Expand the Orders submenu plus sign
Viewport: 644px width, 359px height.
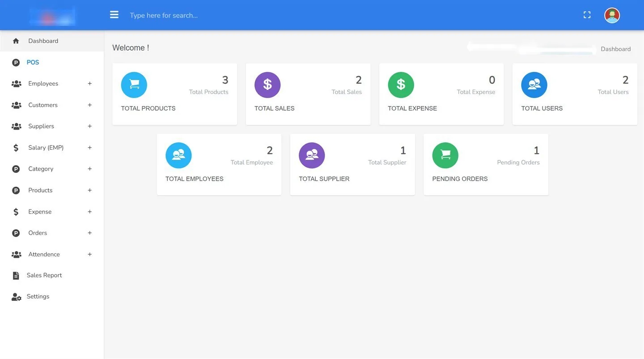[x=89, y=233]
